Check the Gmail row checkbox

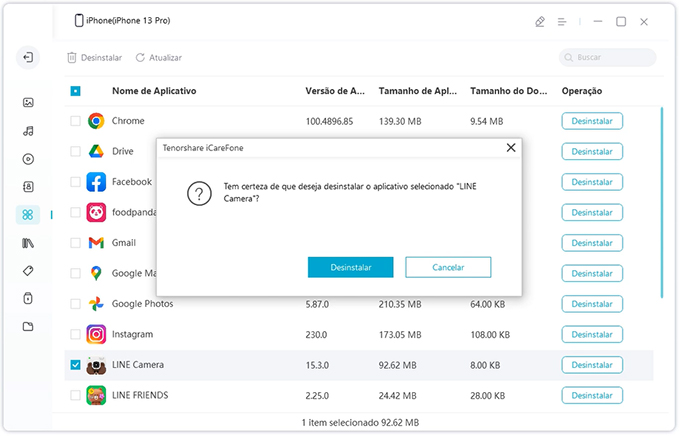[75, 243]
